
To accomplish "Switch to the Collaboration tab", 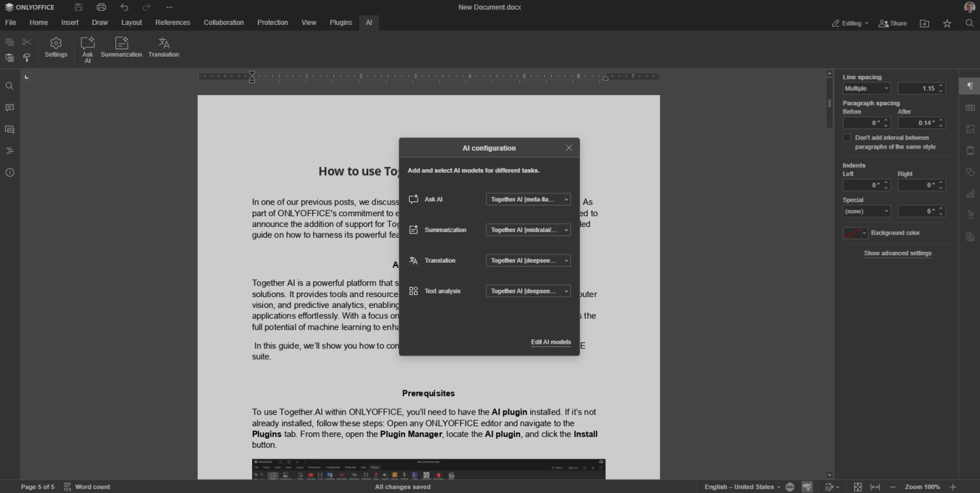I will pos(224,22).
